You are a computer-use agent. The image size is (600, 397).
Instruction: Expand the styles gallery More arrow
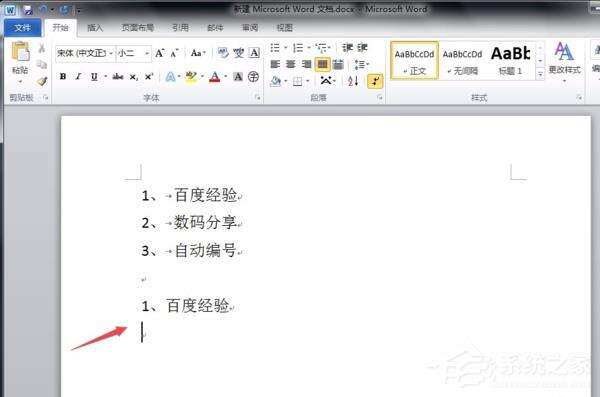tap(540, 75)
